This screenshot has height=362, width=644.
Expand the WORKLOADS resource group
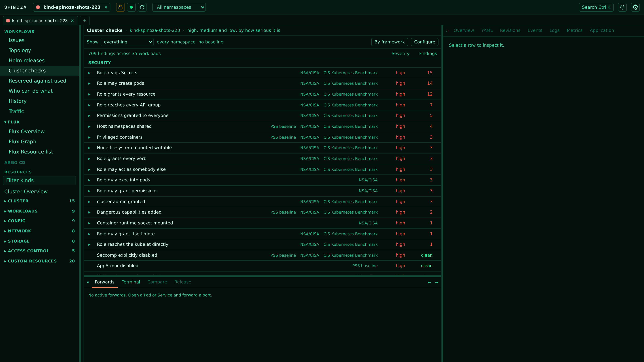(39, 211)
